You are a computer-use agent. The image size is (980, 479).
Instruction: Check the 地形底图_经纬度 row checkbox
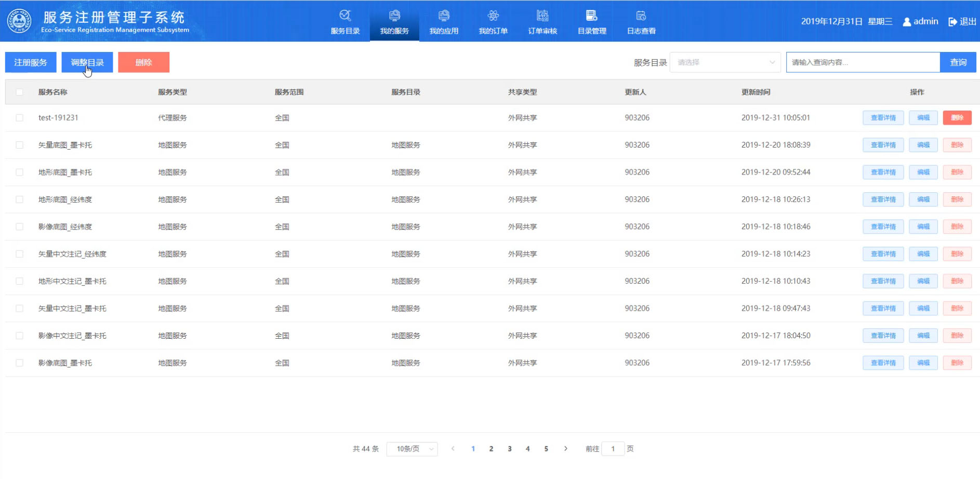pos(19,199)
